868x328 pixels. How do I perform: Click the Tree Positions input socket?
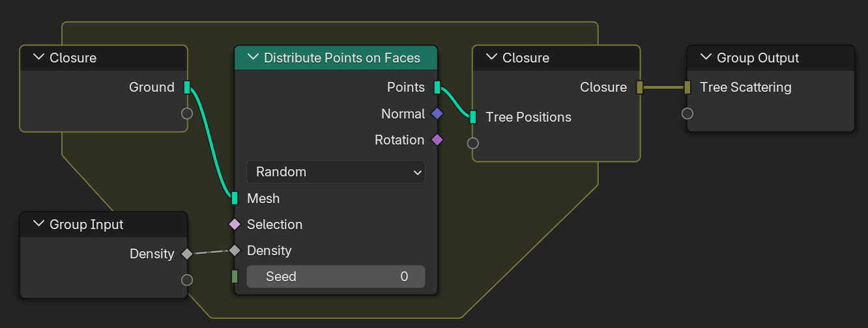(473, 117)
